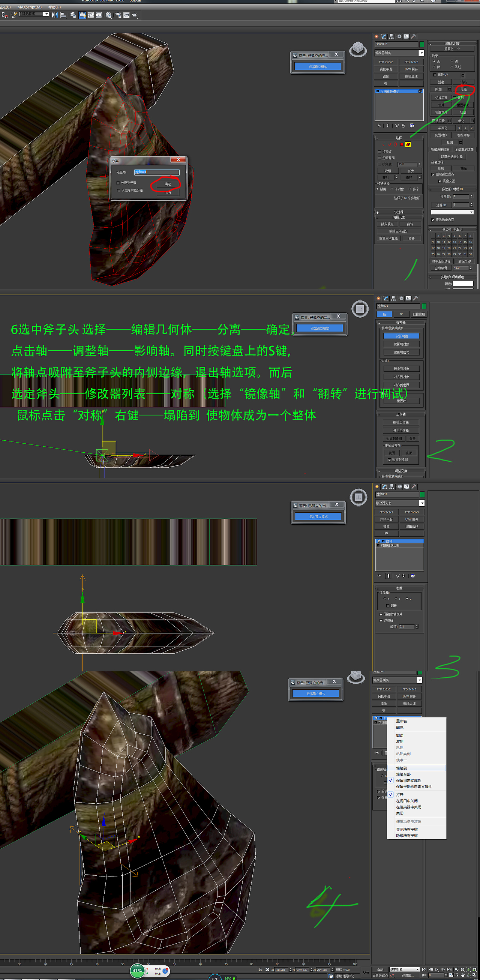Open the Modify panel icon
Image resolution: width=480 pixels, height=980 pixels.
click(384, 36)
